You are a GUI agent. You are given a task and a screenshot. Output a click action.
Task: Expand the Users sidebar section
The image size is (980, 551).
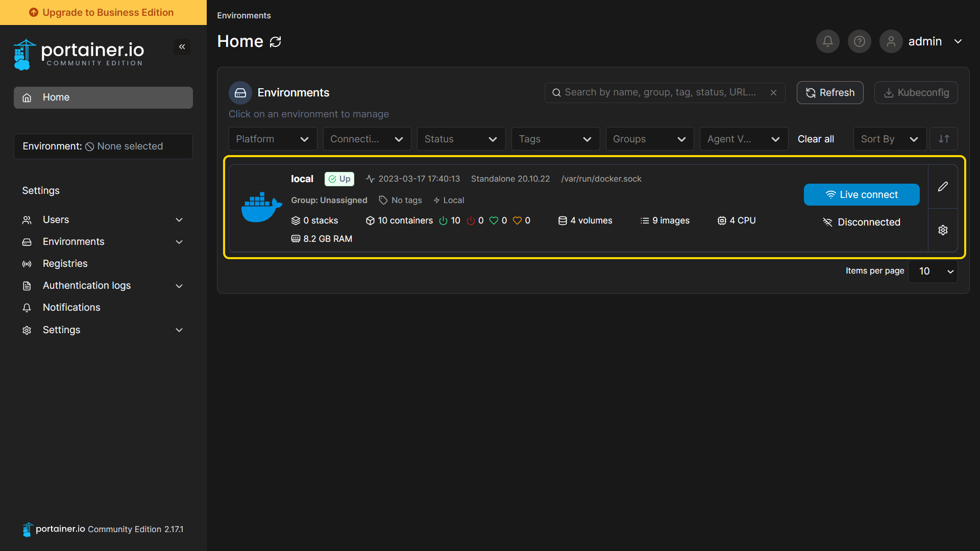[179, 220]
